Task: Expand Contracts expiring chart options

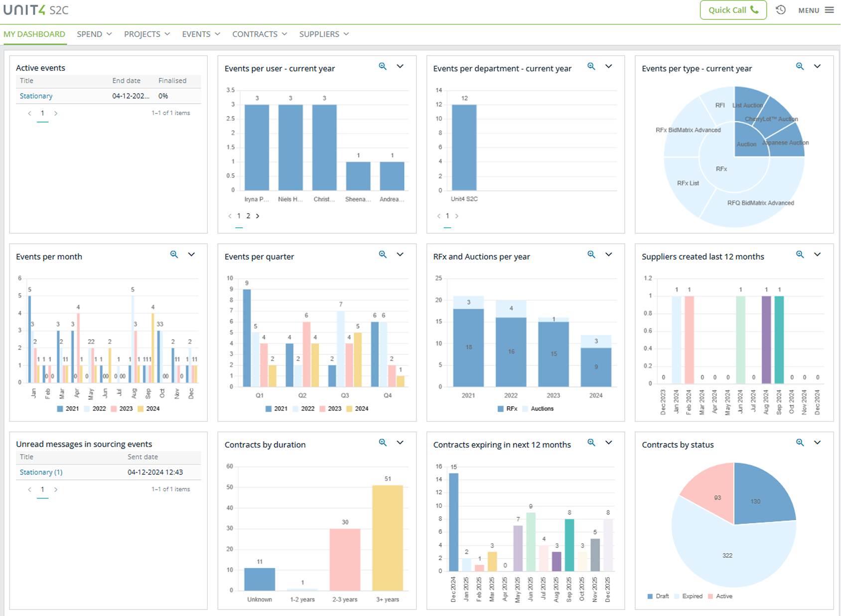Action: [x=609, y=443]
